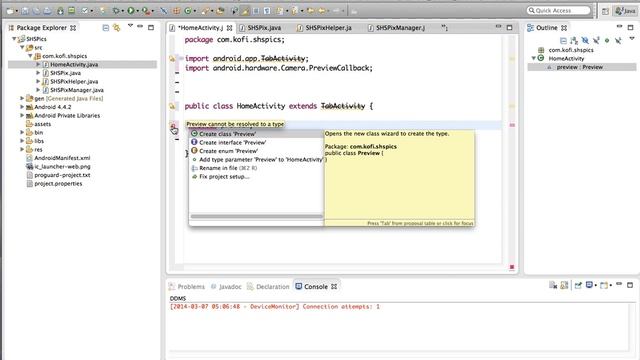This screenshot has height=360, width=640.
Task: Toggle Hide Local Types in Outline toolbar
Action: click(618, 40)
